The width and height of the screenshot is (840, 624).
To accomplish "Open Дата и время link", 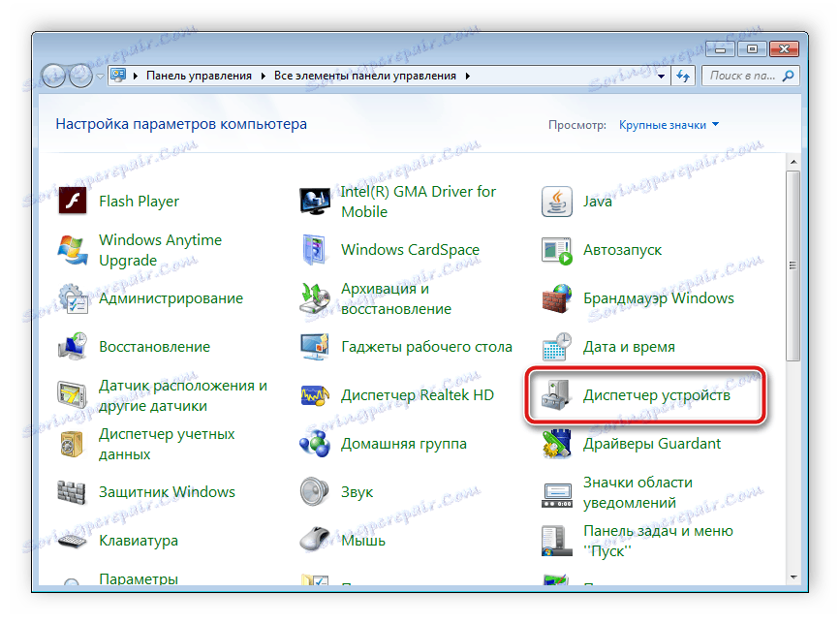I will click(629, 347).
